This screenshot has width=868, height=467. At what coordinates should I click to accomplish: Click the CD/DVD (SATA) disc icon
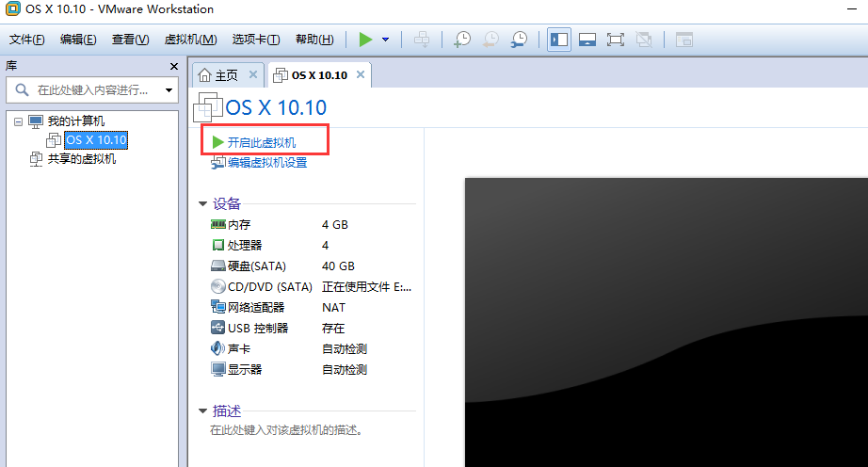[218, 286]
